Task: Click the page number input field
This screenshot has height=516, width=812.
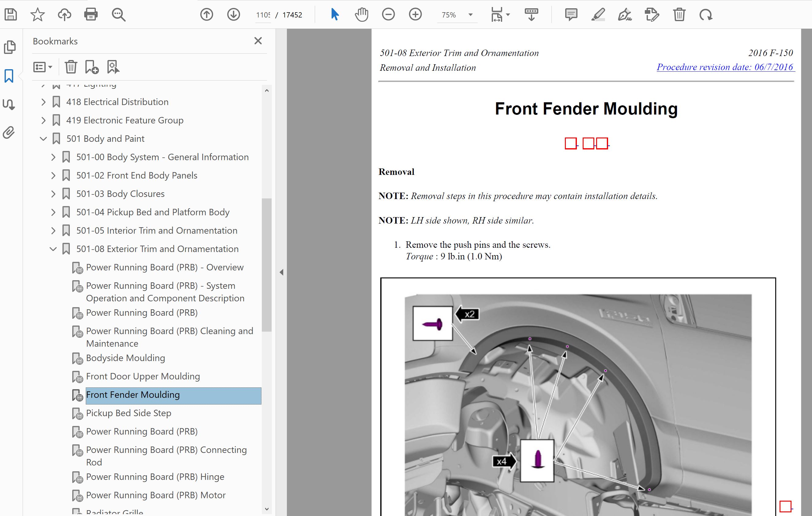Action: 263,15
